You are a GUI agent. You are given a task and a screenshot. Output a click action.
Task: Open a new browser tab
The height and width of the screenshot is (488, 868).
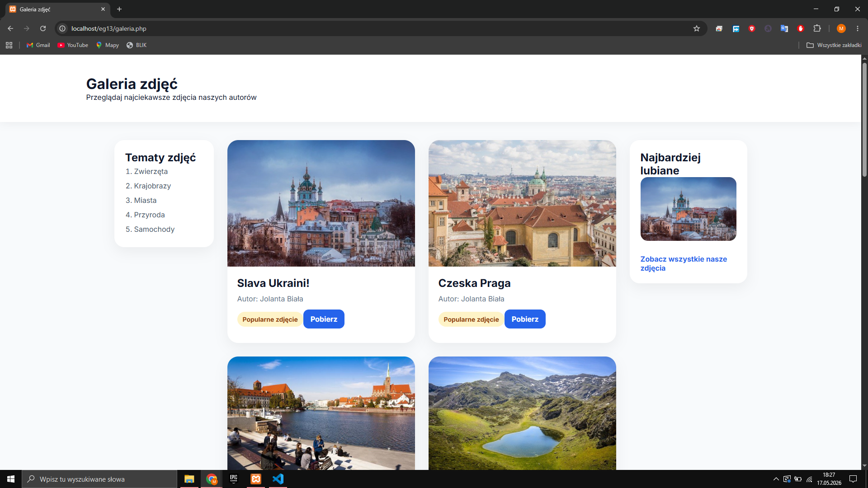pos(119,9)
